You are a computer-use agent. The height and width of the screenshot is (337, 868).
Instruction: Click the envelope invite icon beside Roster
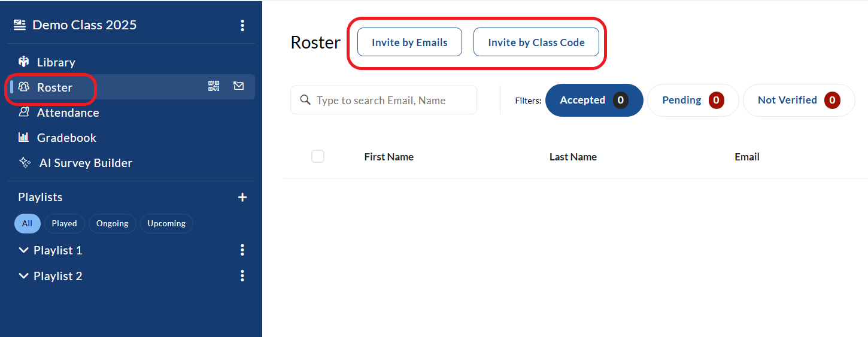(x=239, y=86)
